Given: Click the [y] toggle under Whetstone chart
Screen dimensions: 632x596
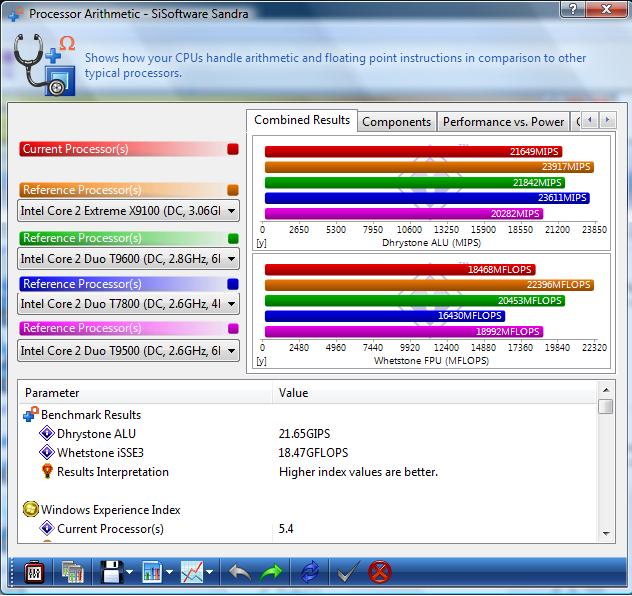Looking at the screenshot, I should [x=261, y=361].
